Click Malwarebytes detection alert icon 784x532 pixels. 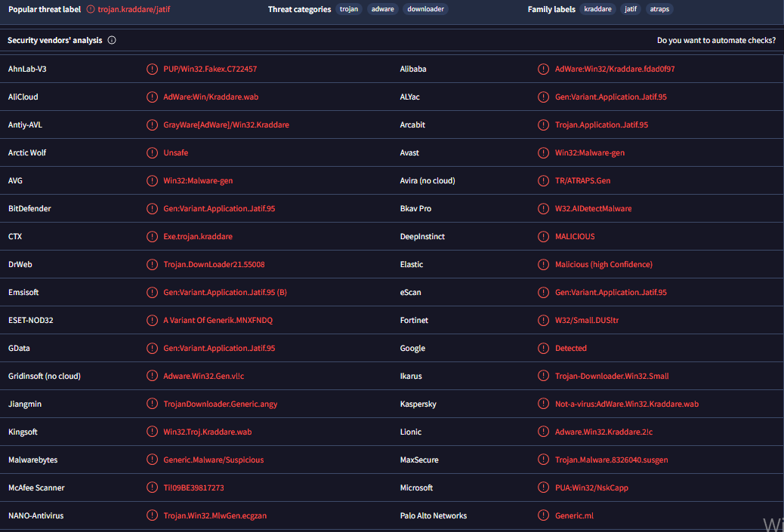point(152,460)
